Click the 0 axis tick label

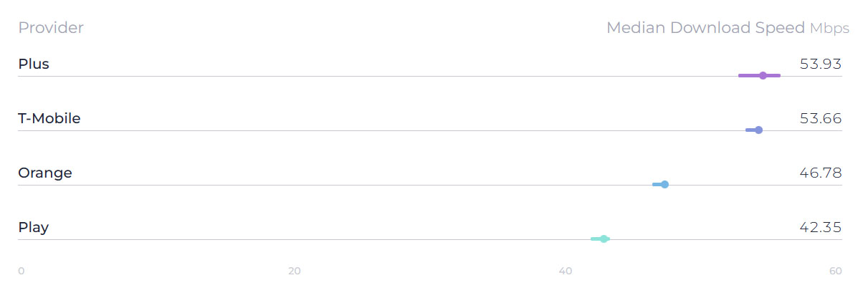click(x=22, y=271)
